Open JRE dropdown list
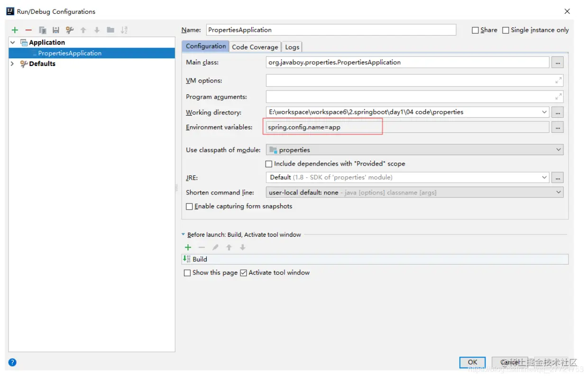Image resolution: width=588 pixels, height=378 pixels. click(544, 177)
